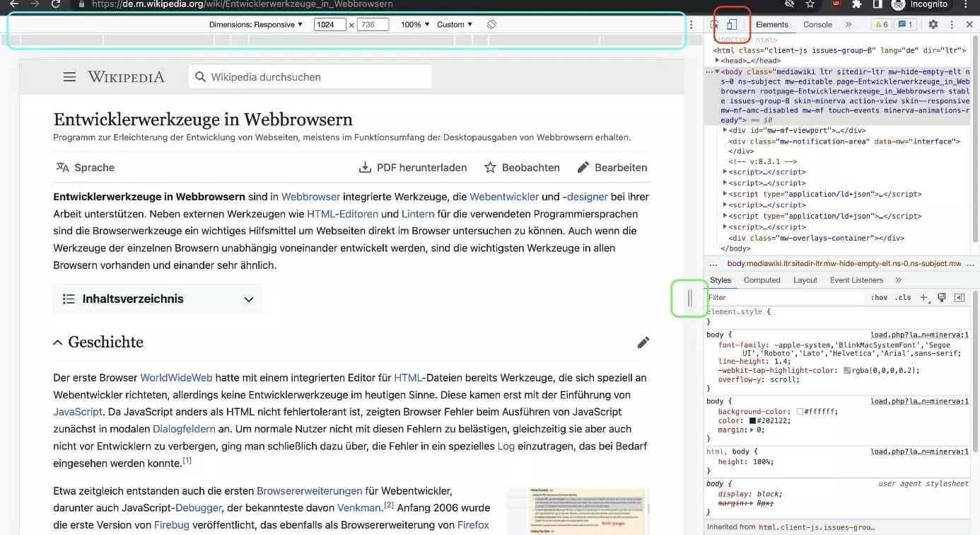Toggle the computed styles sidebar icon

959,298
